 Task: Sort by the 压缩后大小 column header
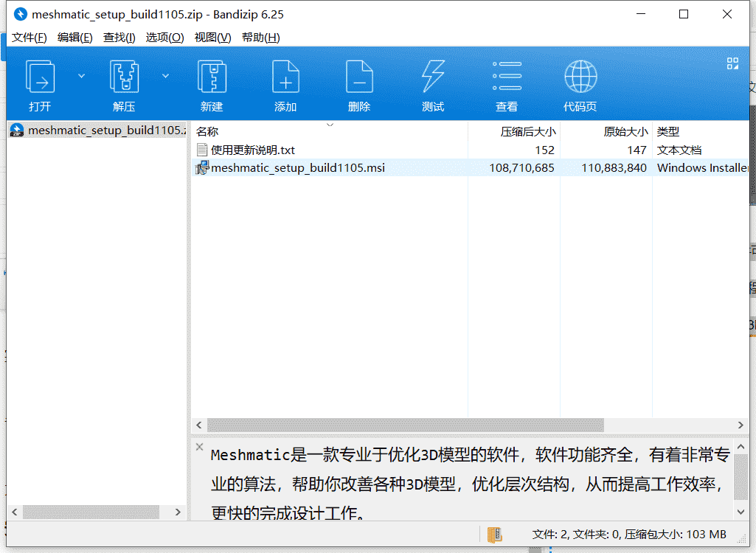coord(528,131)
